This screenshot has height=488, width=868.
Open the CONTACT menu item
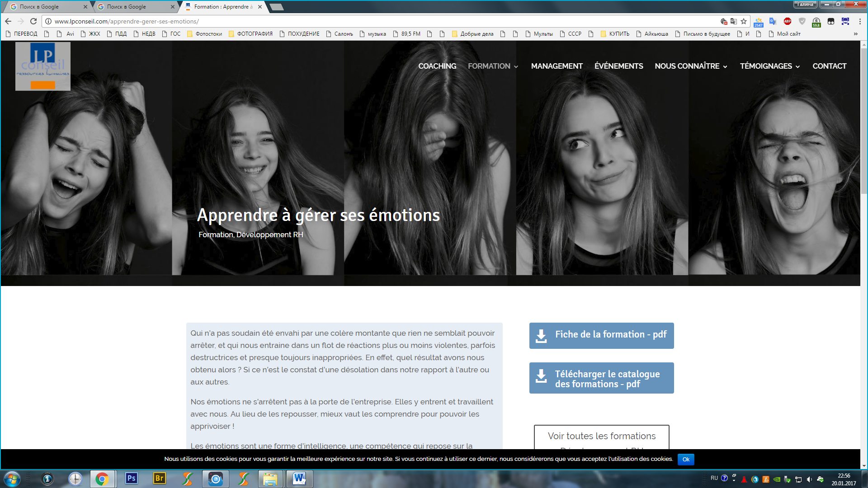click(830, 66)
